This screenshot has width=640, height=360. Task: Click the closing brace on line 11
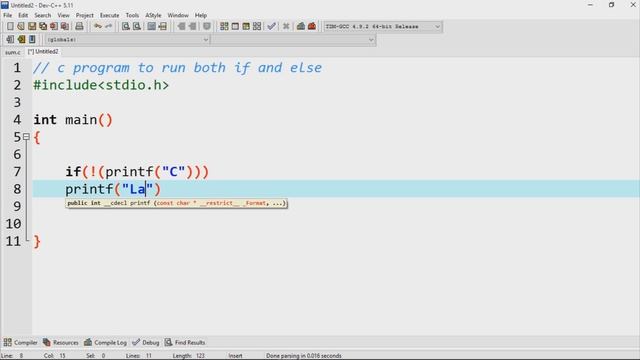tap(37, 242)
